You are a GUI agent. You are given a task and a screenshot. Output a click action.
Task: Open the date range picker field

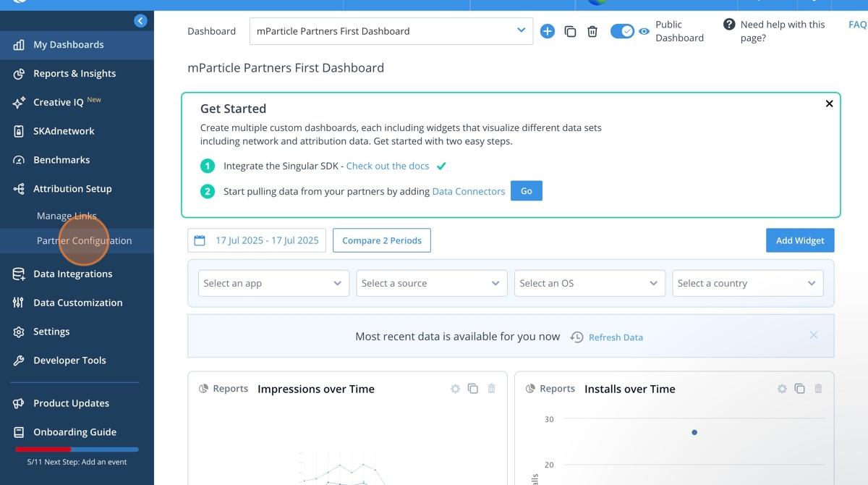coord(257,240)
